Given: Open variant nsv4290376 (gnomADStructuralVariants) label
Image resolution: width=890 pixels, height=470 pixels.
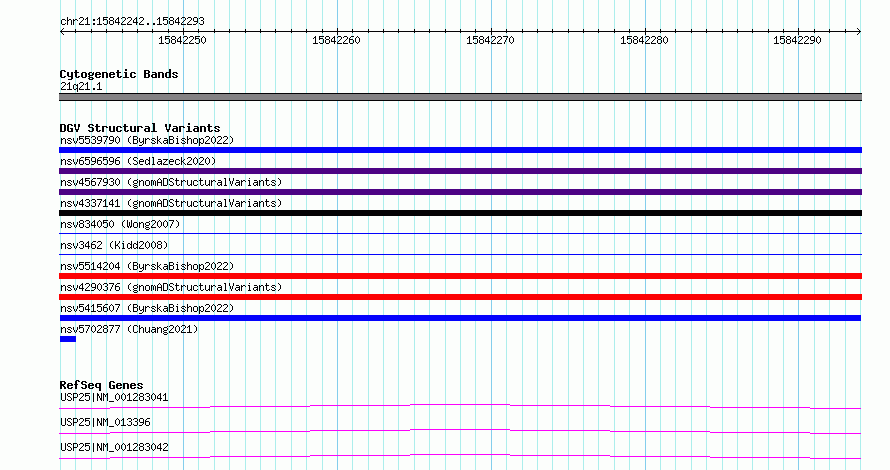Looking at the screenshot, I should [x=171, y=287].
